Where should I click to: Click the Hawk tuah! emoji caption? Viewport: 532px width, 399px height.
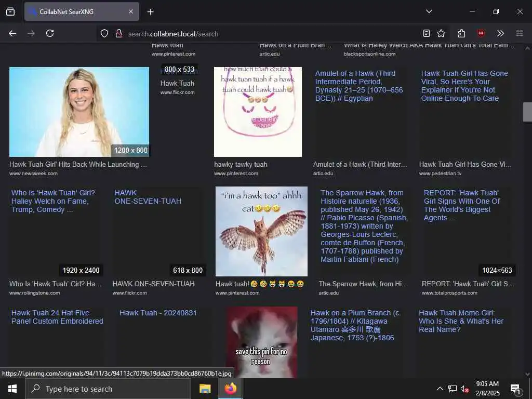tap(260, 284)
